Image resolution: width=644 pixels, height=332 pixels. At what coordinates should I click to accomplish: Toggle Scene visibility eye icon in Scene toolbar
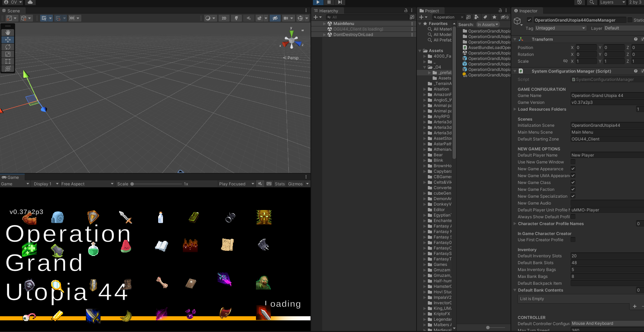pyautogui.click(x=275, y=18)
